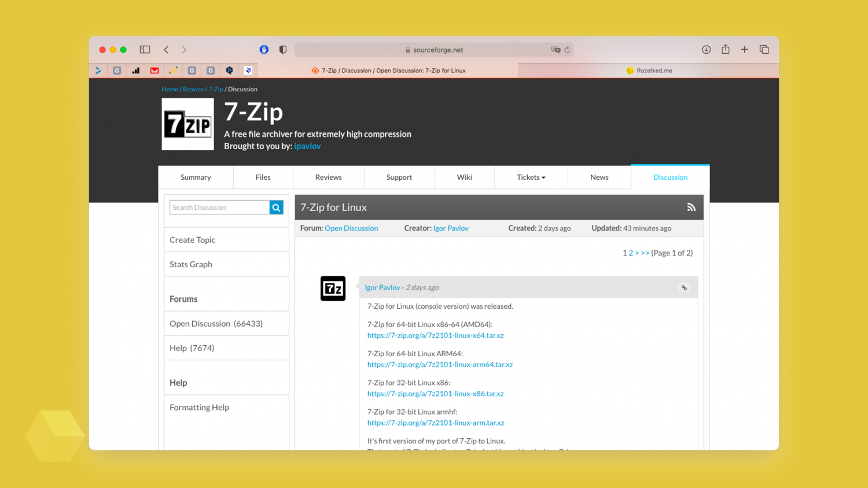Switch to the Rozetked.me browser tab
868x488 pixels.
(x=649, y=71)
